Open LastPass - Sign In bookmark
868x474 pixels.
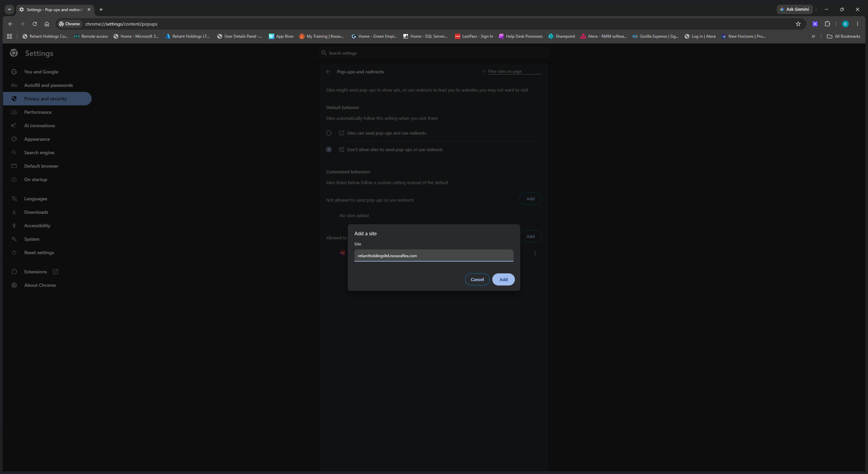click(x=474, y=36)
